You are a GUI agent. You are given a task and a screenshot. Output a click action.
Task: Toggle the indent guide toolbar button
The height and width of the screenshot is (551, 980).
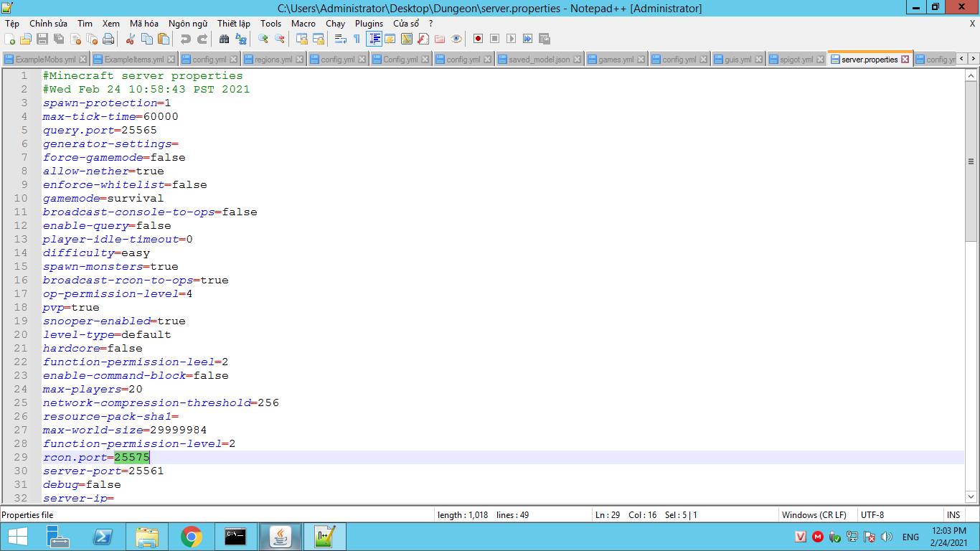(374, 39)
